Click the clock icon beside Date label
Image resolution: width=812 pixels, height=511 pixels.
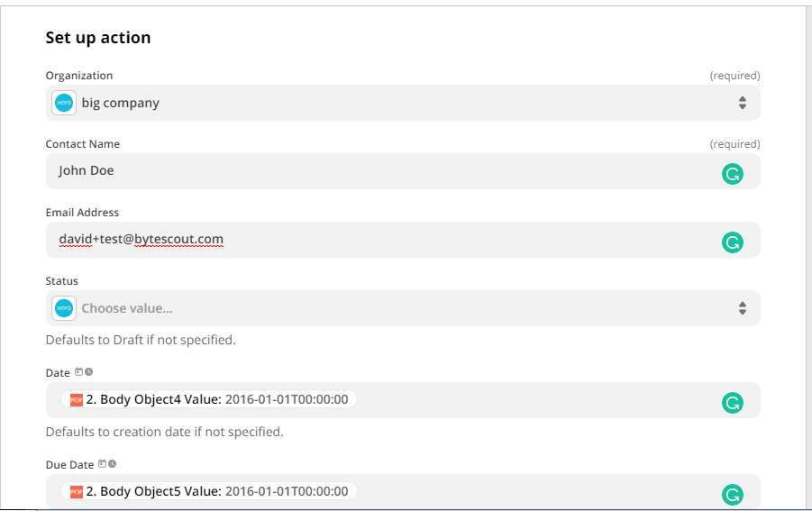[x=89, y=372]
